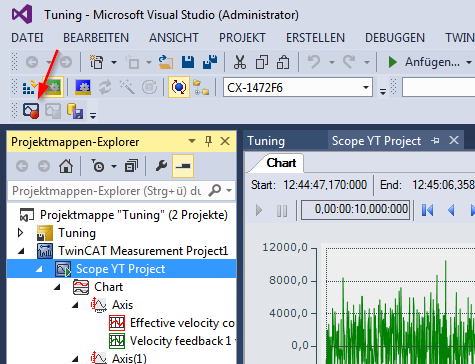Click save data icon in scope toolbar
Image resolution: width=475 pixels, height=364 pixels.
(x=75, y=111)
